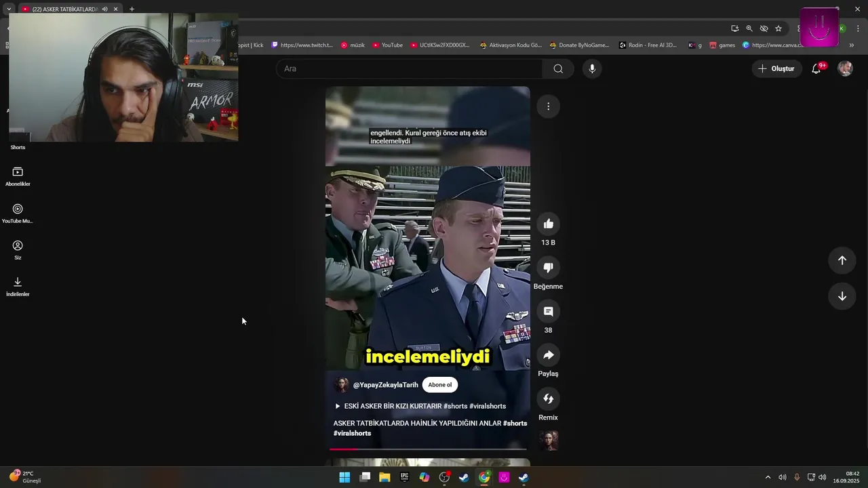868x488 pixels.
Task: Subscribe with the Abone ol button
Action: tap(439, 385)
